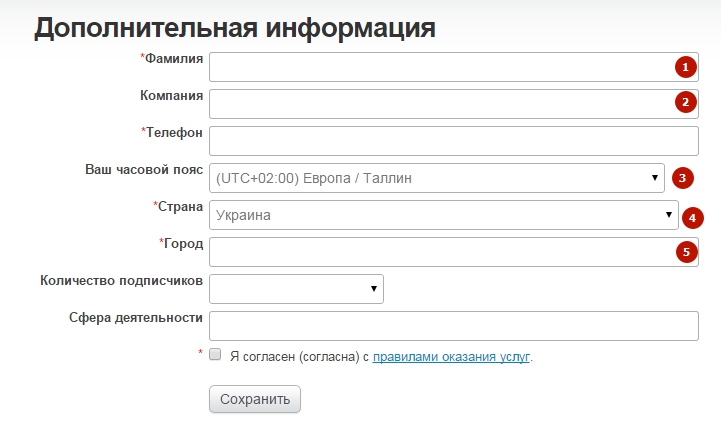Open the Страна country dropdown
Image resolution: width=721 pixels, height=430 pixels.
point(444,215)
